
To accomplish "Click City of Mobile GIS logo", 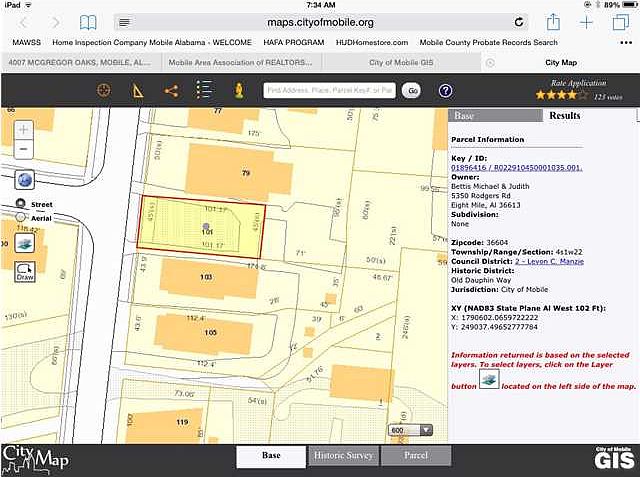I will (614, 458).
